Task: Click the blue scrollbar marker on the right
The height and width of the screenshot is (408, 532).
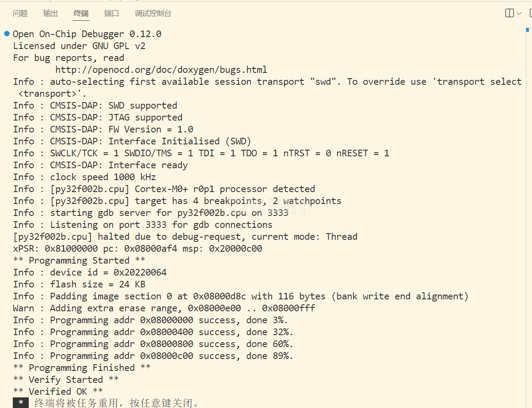Action: tap(528, 30)
